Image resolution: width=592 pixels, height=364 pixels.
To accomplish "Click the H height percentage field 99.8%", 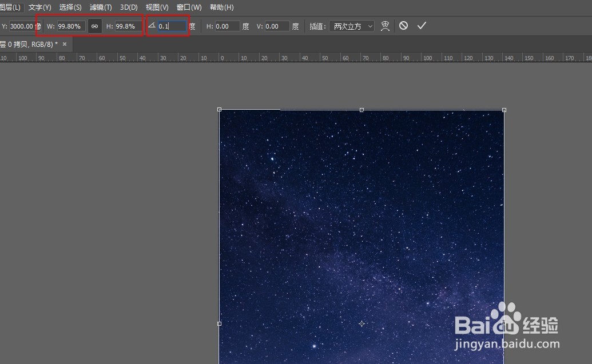I will tap(127, 26).
